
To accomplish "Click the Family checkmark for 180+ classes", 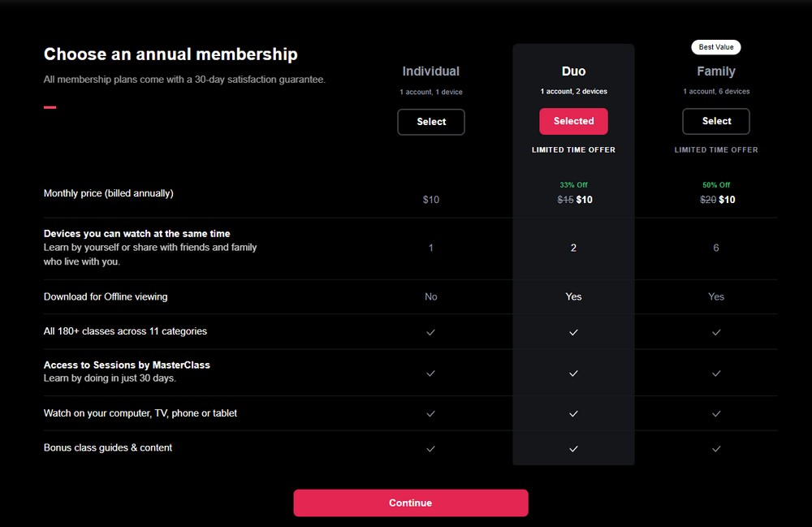I will click(x=716, y=332).
